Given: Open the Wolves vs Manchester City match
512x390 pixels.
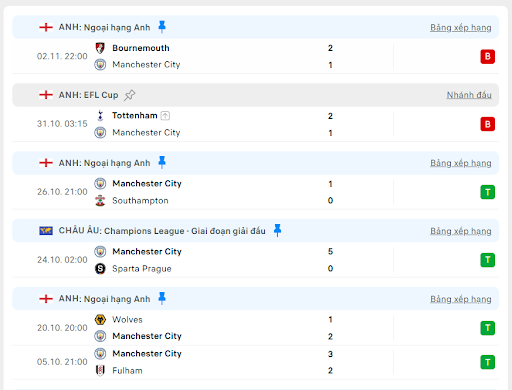Looking at the screenshot, I should pyautogui.click(x=256, y=328).
